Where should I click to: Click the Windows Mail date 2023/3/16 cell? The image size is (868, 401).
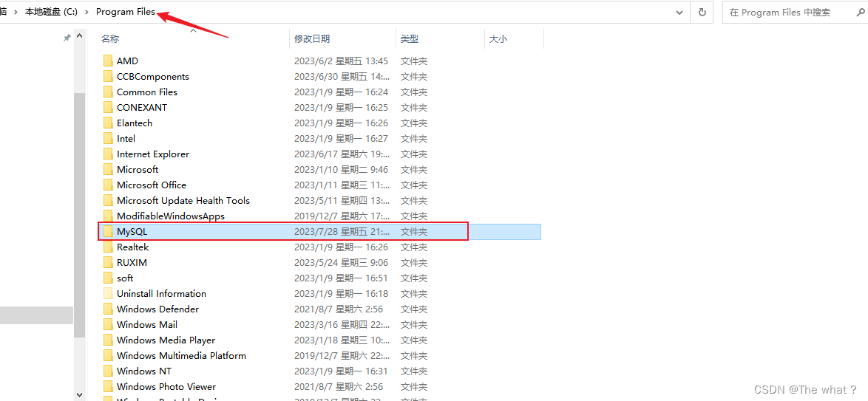click(x=342, y=324)
